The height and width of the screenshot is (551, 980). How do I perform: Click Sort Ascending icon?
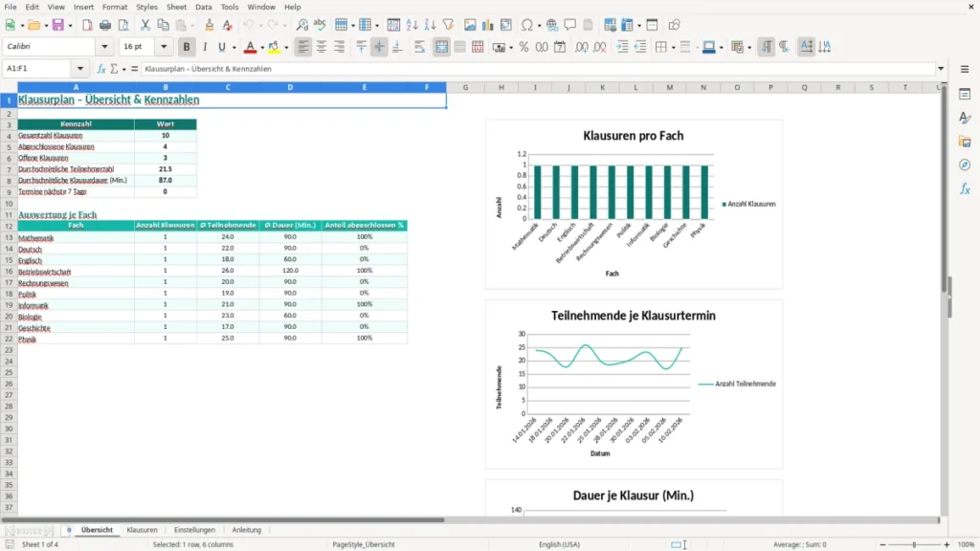412,25
